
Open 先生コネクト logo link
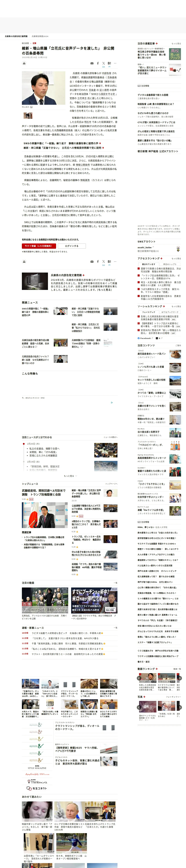point(37,788)
